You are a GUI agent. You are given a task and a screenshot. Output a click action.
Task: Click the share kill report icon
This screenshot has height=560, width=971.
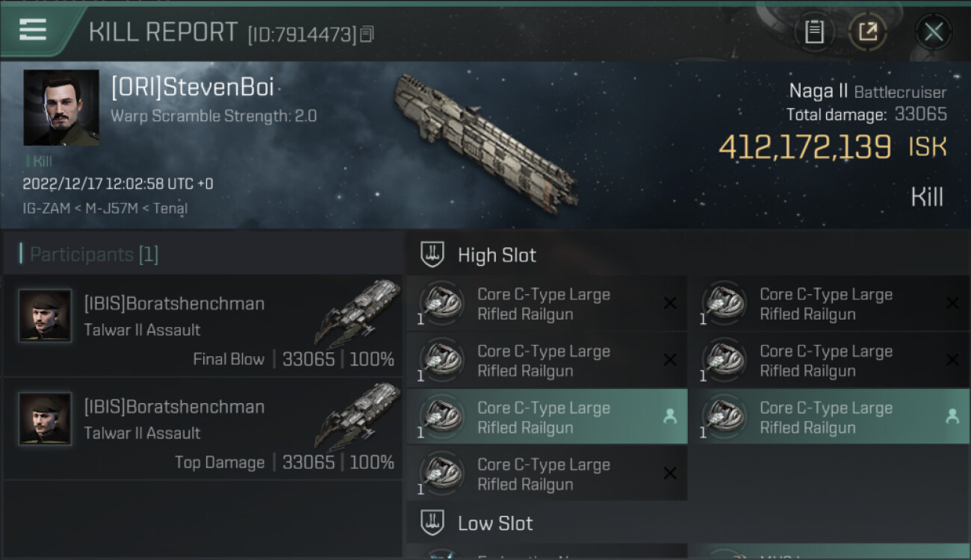[867, 32]
